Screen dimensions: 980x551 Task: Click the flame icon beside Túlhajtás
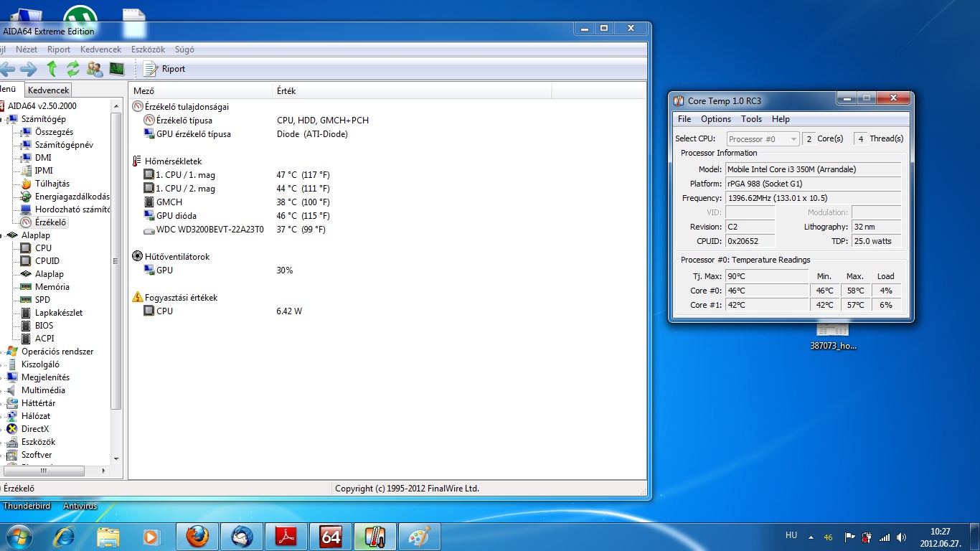27,184
